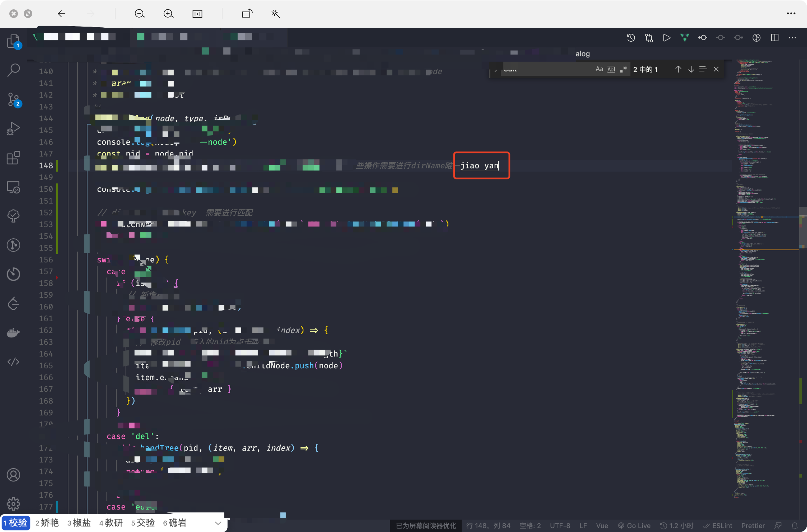Click Go Live in the status bar
807x532 pixels.
634,526
